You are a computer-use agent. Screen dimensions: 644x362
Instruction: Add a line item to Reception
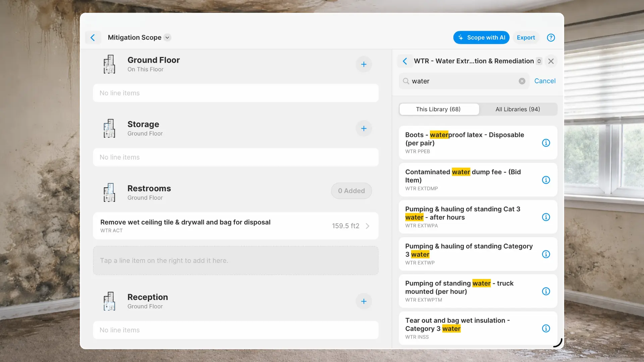[x=364, y=301]
